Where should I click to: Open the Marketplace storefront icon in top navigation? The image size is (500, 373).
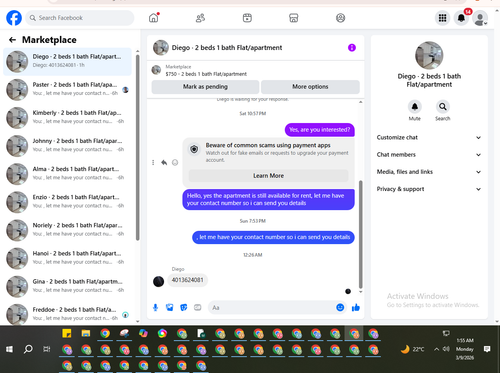294,18
